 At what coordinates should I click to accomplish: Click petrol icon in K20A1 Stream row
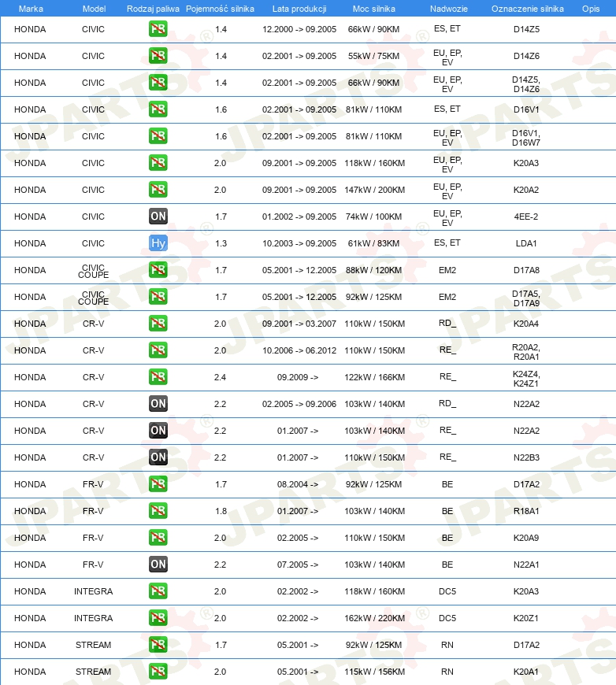(158, 672)
